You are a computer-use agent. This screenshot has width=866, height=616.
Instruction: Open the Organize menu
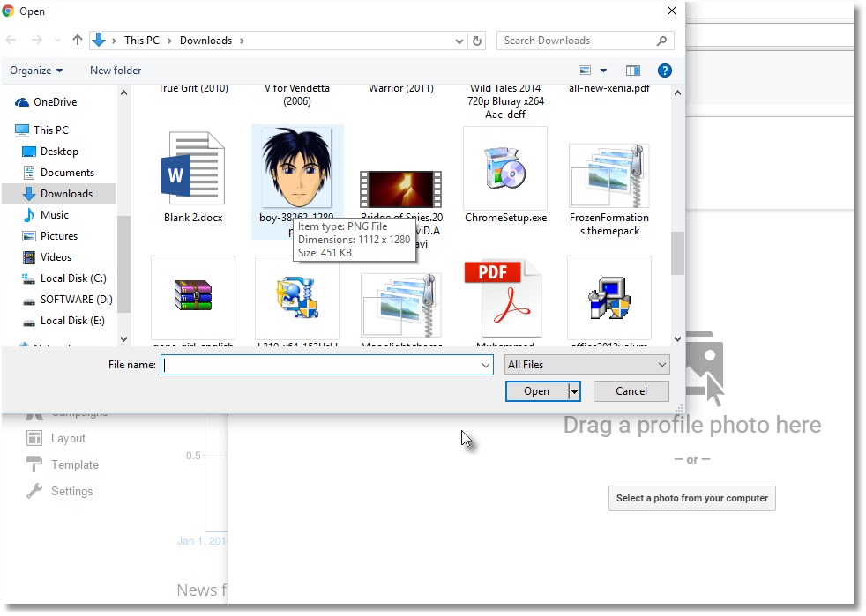click(36, 71)
